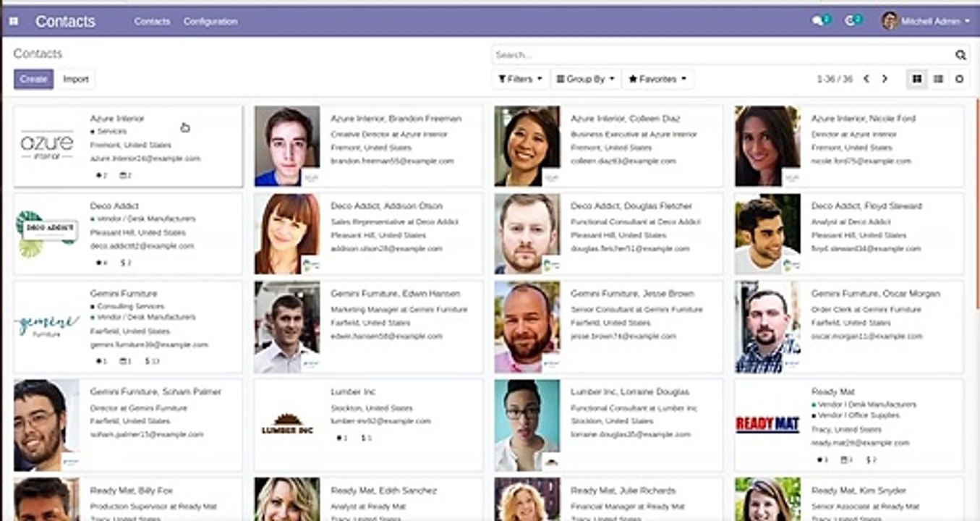980x521 pixels.
Task: Click Lumber Inc's star opportunities counter
Action: pyautogui.click(x=341, y=438)
